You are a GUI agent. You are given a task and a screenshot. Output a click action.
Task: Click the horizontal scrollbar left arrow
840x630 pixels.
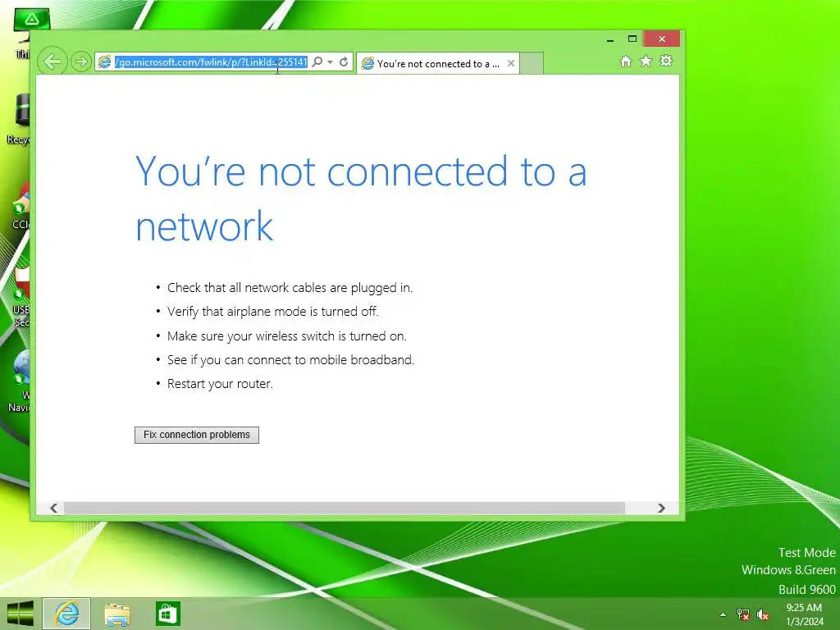(x=53, y=508)
